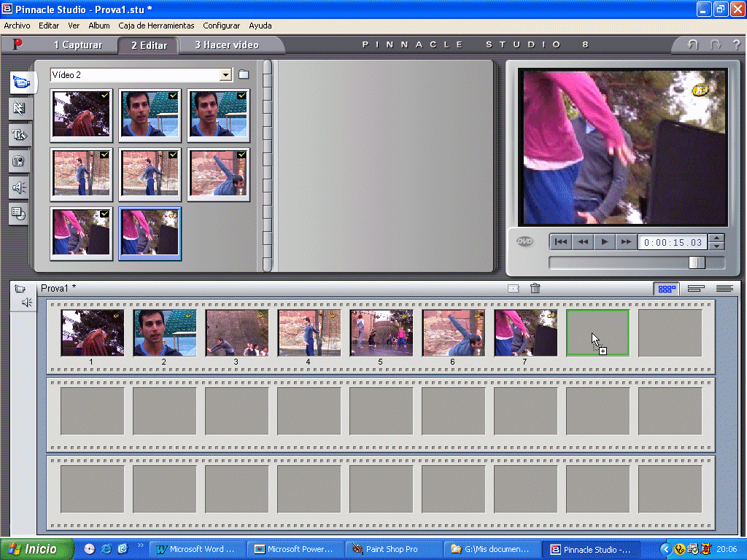Click the Pinnacle logo icon beside Capturar

(18, 44)
